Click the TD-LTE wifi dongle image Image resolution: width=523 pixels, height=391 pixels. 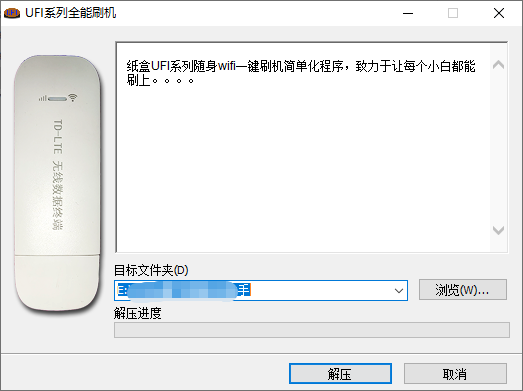[57, 184]
